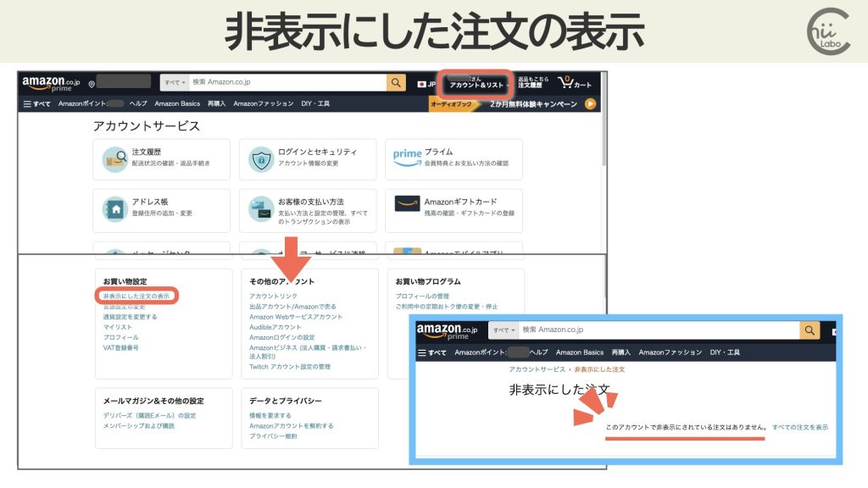Click the Audibleアカウント link

275,327
